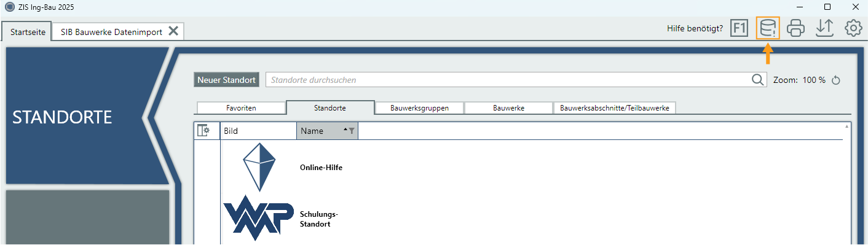The height and width of the screenshot is (245, 868).
Task: Click the STANDORTE side panel
Action: click(x=87, y=117)
